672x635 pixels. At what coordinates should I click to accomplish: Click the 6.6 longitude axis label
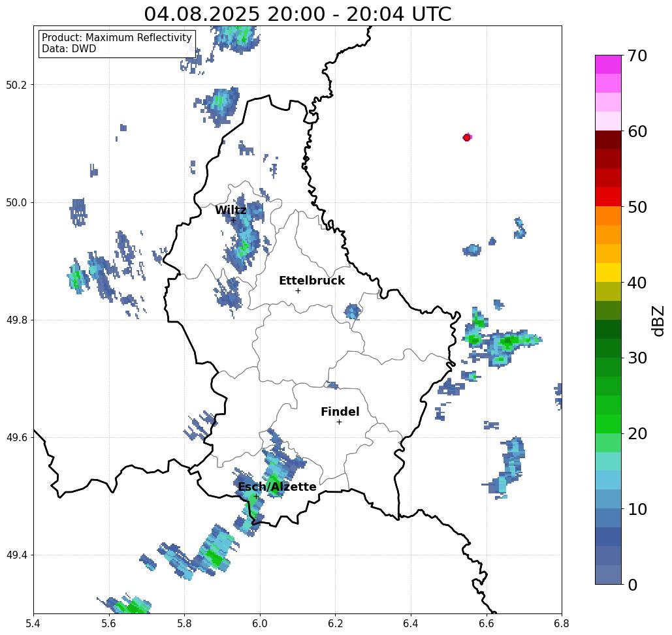pos(486,623)
